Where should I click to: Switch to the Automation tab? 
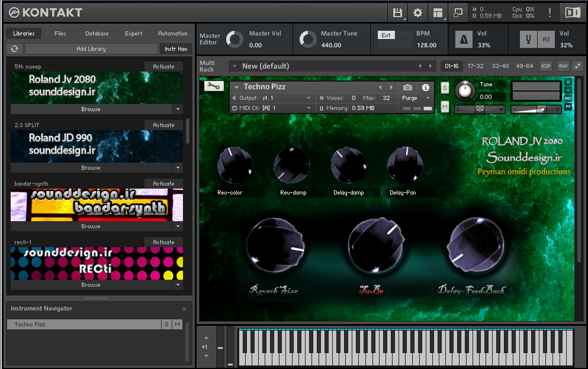pos(172,34)
